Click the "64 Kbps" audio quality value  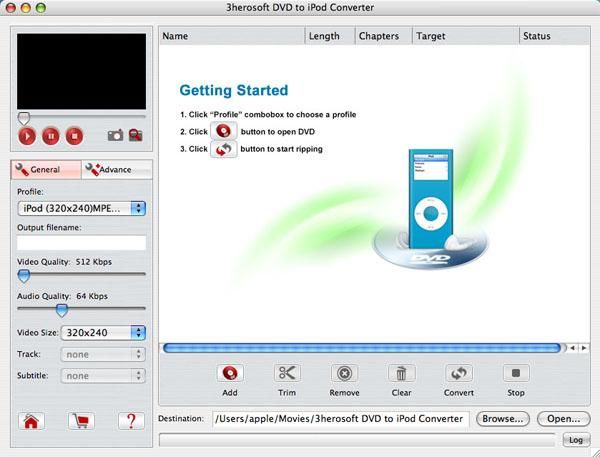92,296
